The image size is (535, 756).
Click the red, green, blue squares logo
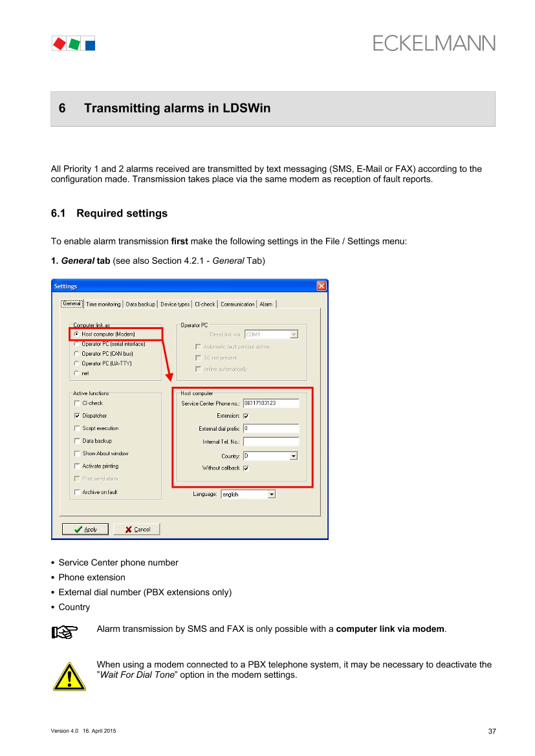tap(73, 43)
